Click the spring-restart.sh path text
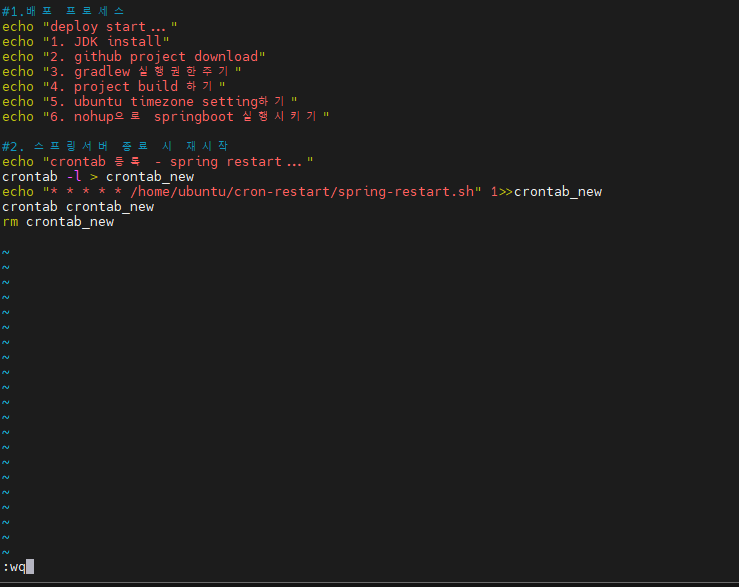The image size is (739, 587). tap(302, 192)
